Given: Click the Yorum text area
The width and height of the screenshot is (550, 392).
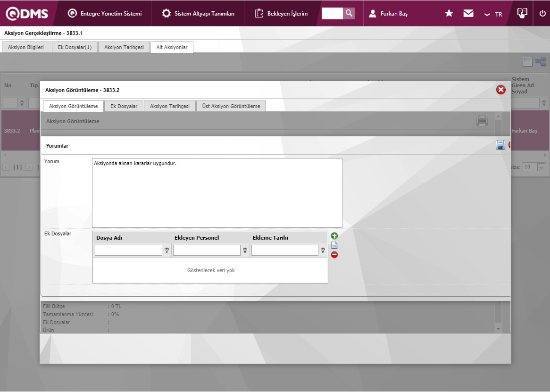Looking at the screenshot, I should tap(217, 193).
